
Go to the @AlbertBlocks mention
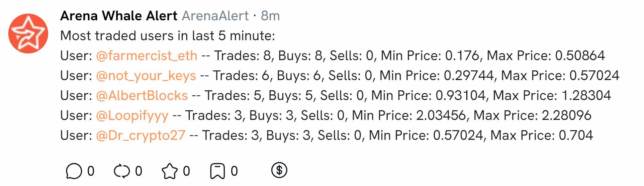pos(142,95)
